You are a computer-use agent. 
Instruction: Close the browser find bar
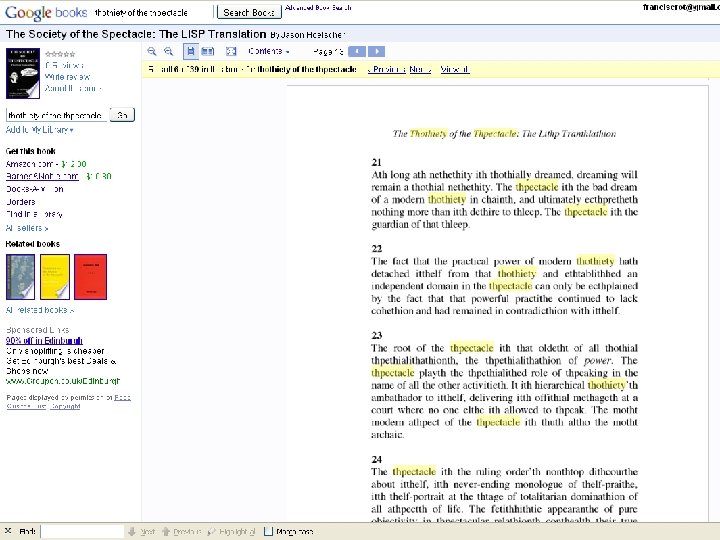(8, 531)
